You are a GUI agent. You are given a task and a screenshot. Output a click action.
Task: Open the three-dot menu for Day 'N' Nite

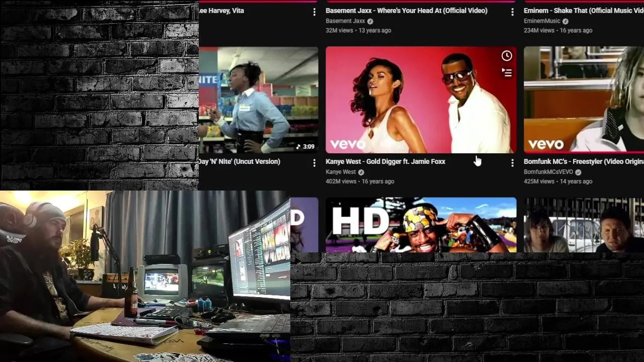(314, 162)
